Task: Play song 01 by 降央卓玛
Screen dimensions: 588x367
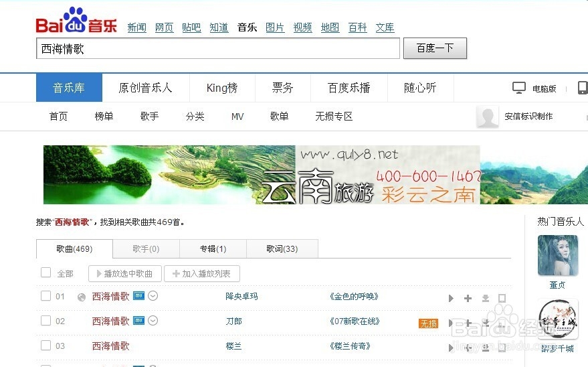Action: 451,298
